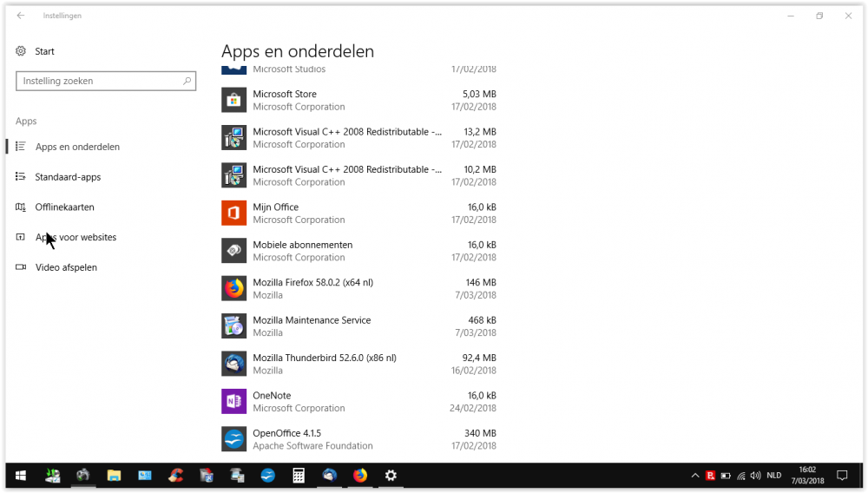Viewport: 868px width, 493px height.
Task: Go to Video afspelen settings
Action: click(x=66, y=267)
